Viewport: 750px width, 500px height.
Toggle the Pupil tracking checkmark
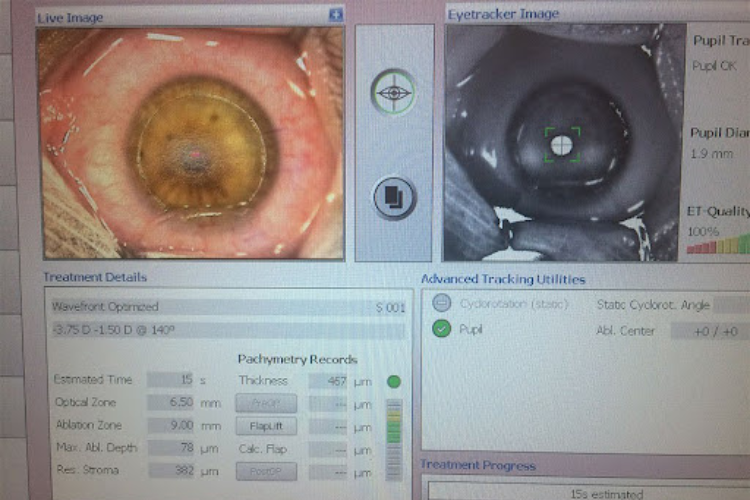[x=443, y=329]
